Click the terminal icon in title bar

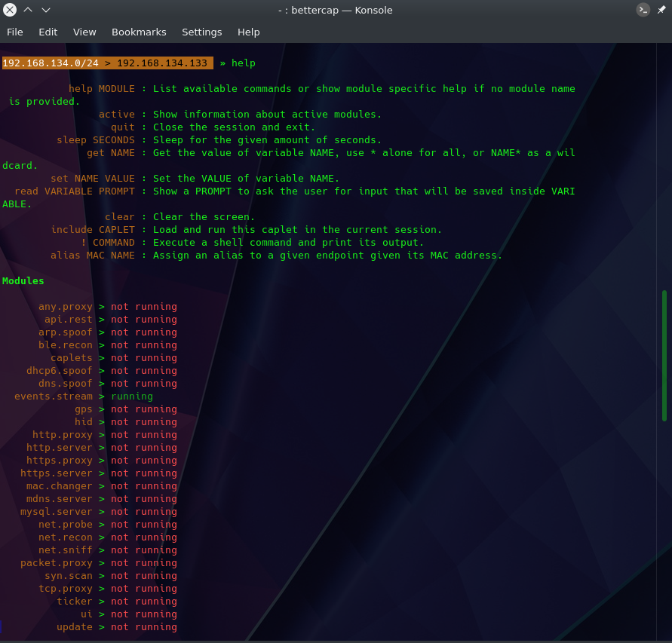pyautogui.click(x=643, y=10)
